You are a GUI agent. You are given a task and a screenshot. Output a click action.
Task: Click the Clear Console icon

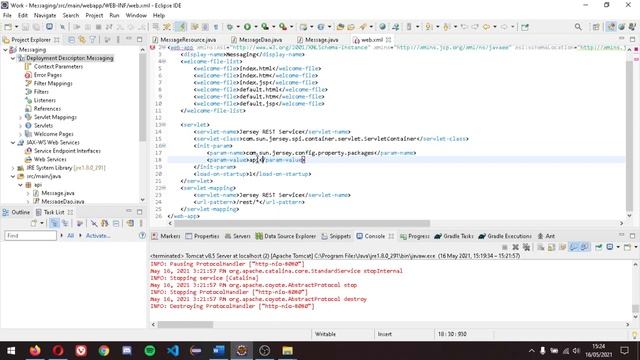540,247
